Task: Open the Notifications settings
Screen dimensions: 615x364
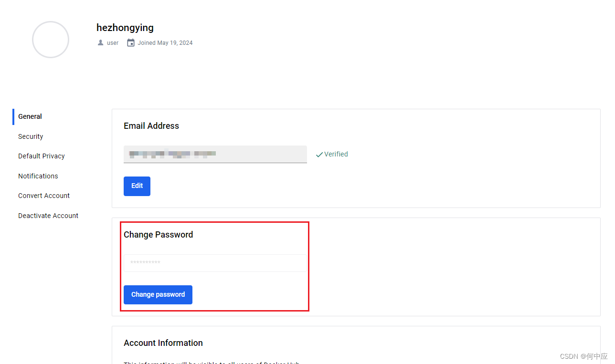Action: click(x=38, y=176)
